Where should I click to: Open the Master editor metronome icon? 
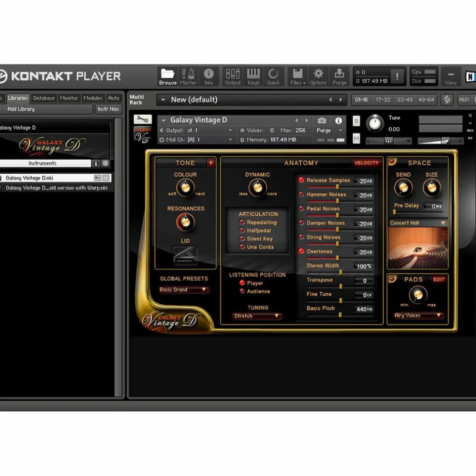tap(188, 76)
